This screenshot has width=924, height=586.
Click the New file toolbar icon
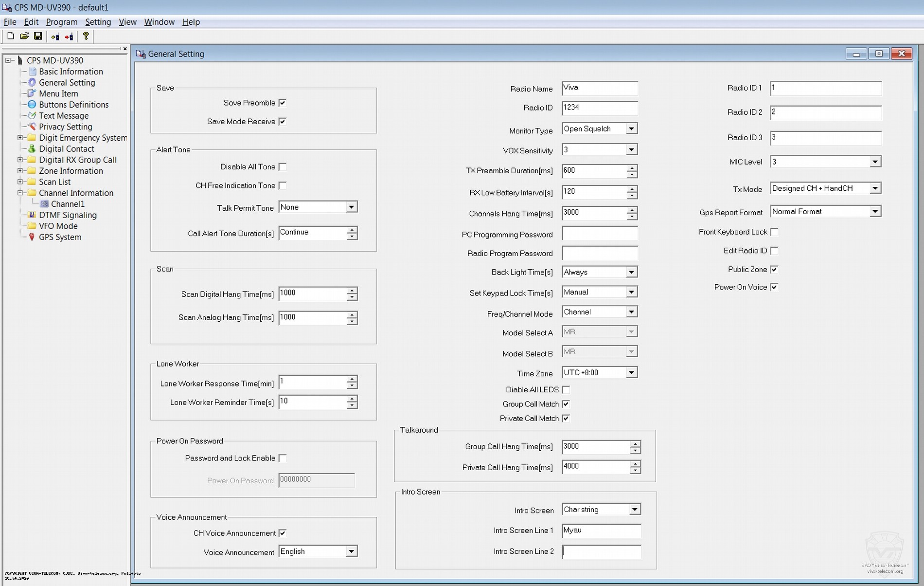coord(11,36)
